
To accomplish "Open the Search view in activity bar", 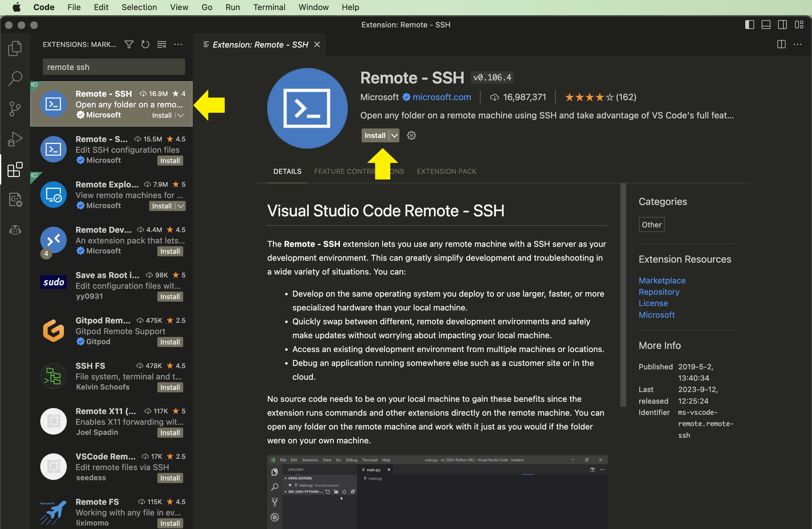I will 15,78.
